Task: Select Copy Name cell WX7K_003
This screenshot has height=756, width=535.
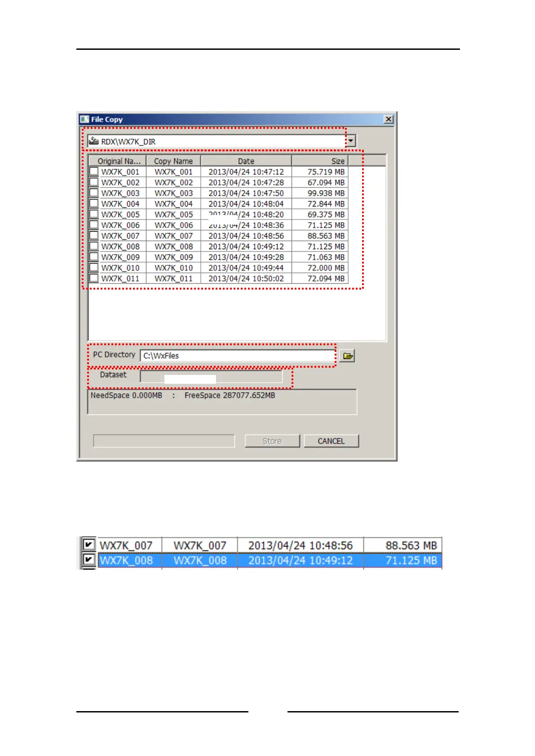Action: (173, 193)
